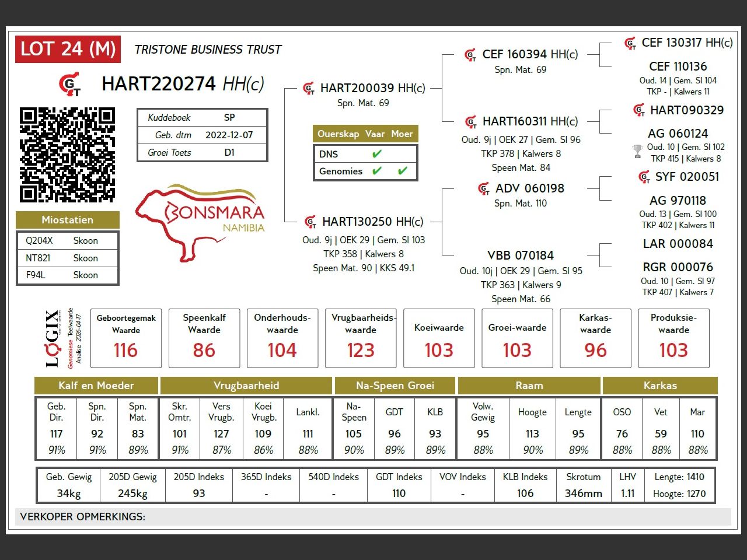Click the GT icon next to HART130250
This screenshot has height=560, width=747.
click(x=310, y=222)
